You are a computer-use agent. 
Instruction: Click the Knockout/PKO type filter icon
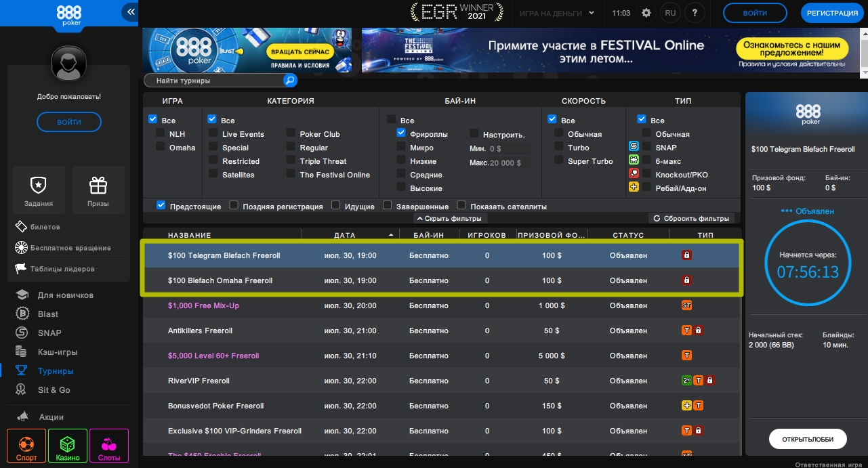(634, 173)
